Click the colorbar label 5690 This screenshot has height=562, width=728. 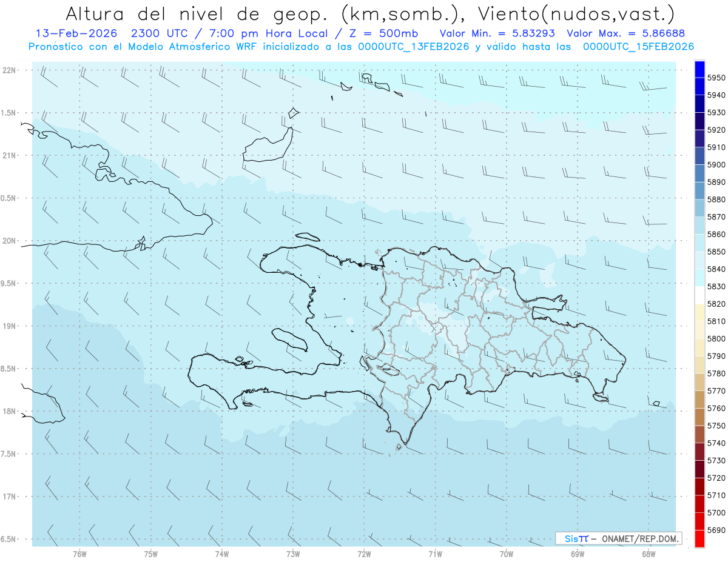click(716, 530)
